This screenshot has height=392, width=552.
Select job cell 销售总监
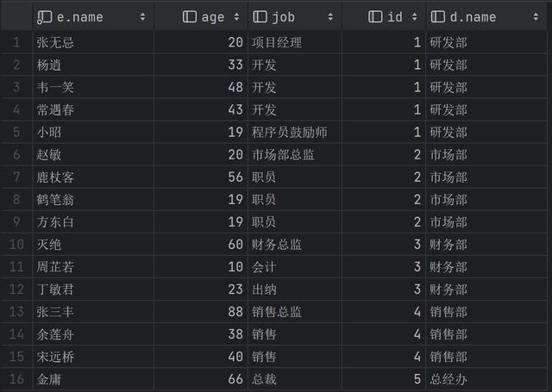277,312
